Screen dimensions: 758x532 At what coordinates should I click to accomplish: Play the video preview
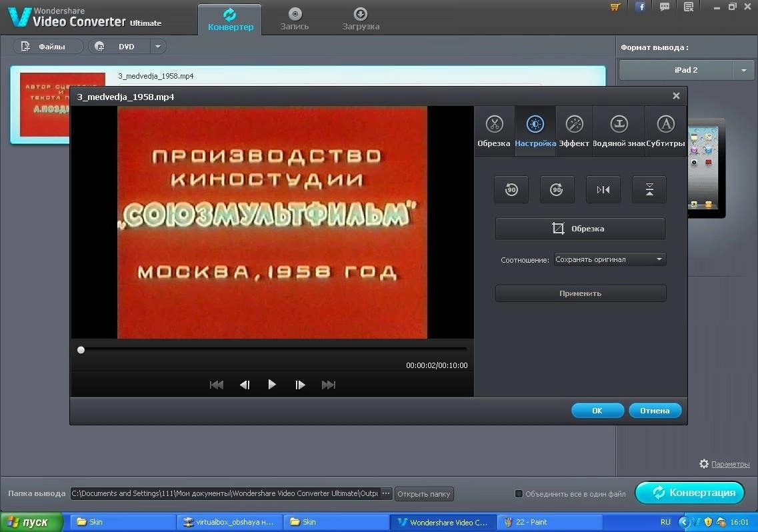pos(272,385)
